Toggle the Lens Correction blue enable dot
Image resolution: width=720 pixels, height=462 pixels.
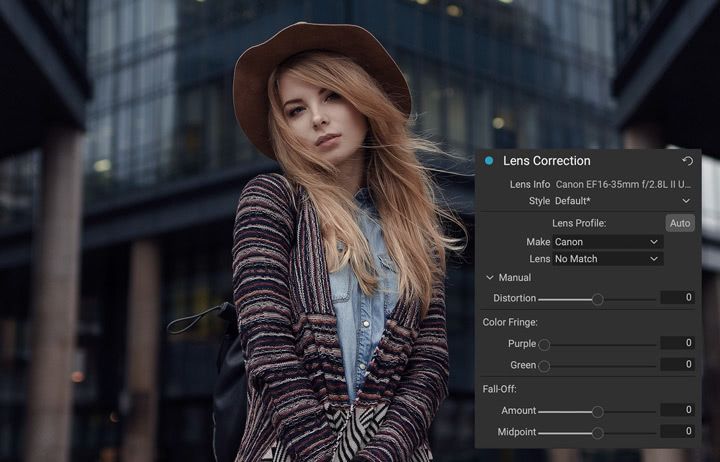coord(489,161)
